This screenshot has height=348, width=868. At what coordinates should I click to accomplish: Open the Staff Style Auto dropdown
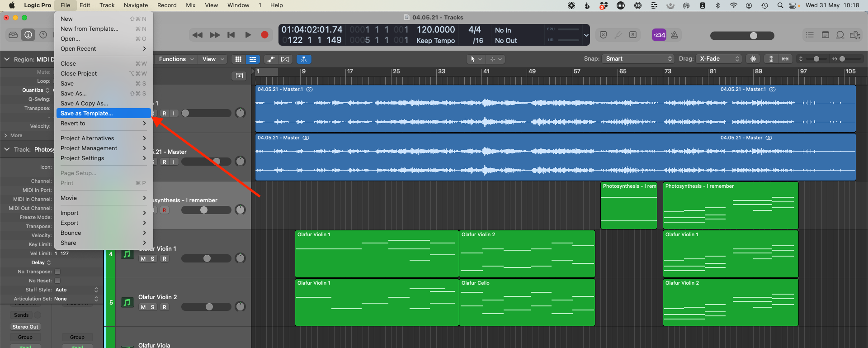[76, 290]
